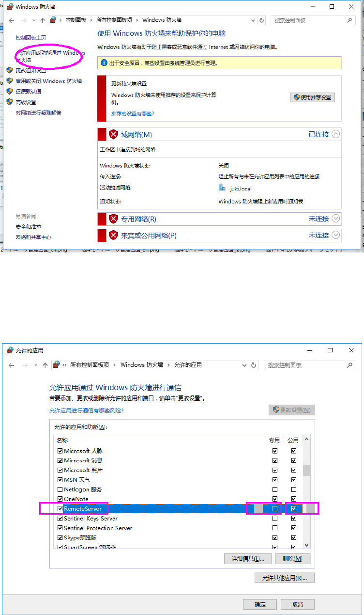Click shield icon beside 还原默认值
Image resolution: width=364 pixels, height=615 pixels.
[9, 91]
